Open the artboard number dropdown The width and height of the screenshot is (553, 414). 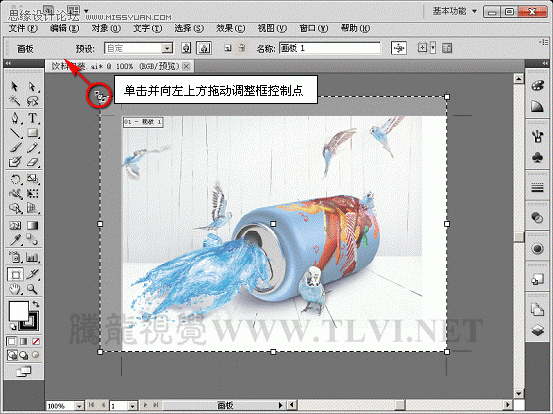click(132, 406)
